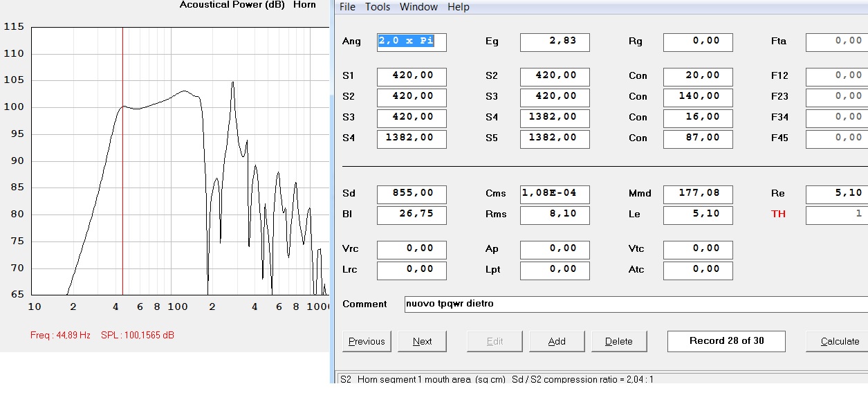This screenshot has height=393, width=868.
Task: Click the Add record button
Action: click(557, 341)
